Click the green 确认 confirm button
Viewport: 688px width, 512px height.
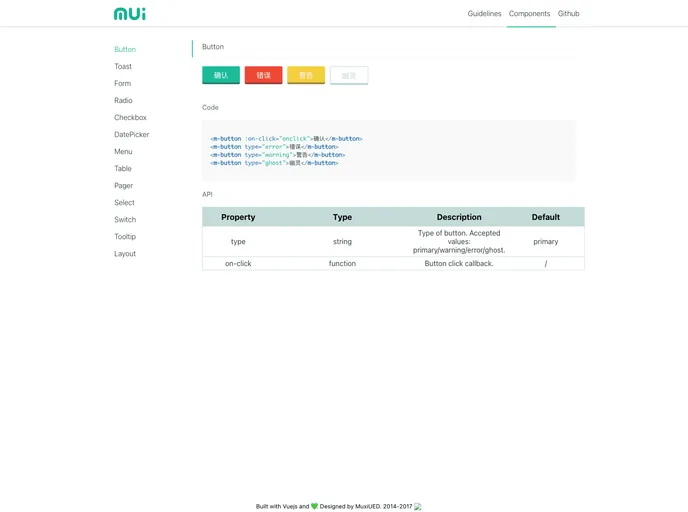(x=221, y=75)
